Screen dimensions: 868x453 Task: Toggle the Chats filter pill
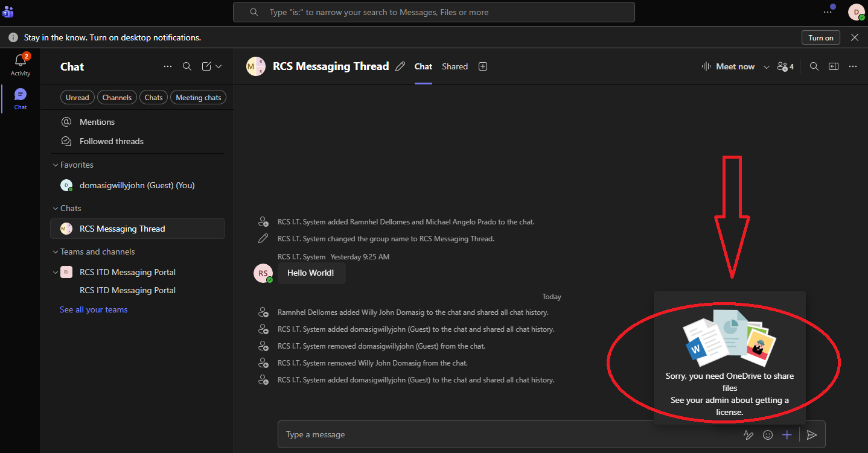[x=153, y=97]
